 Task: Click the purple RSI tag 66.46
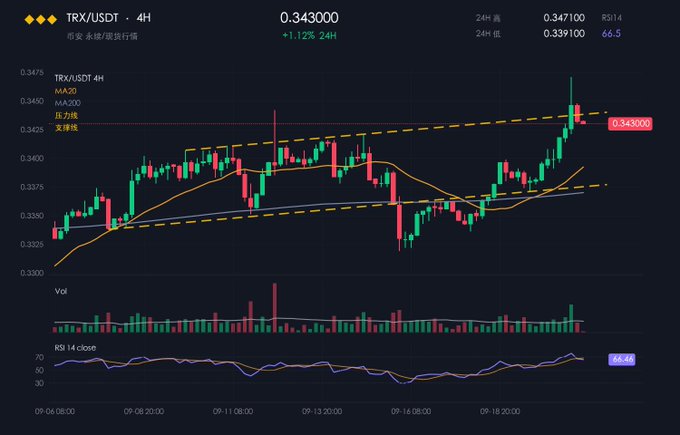622,359
